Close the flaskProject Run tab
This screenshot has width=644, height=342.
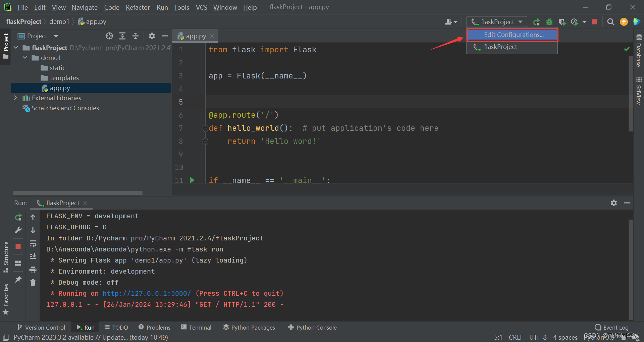coord(85,203)
